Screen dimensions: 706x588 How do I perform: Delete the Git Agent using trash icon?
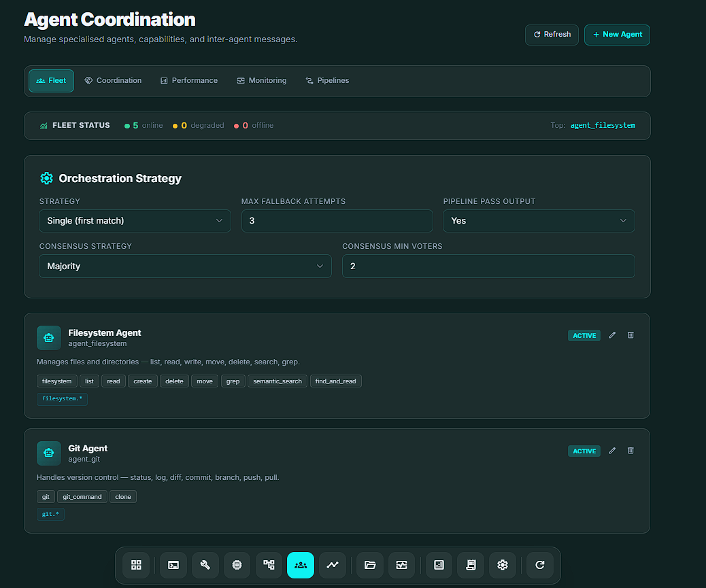(631, 451)
